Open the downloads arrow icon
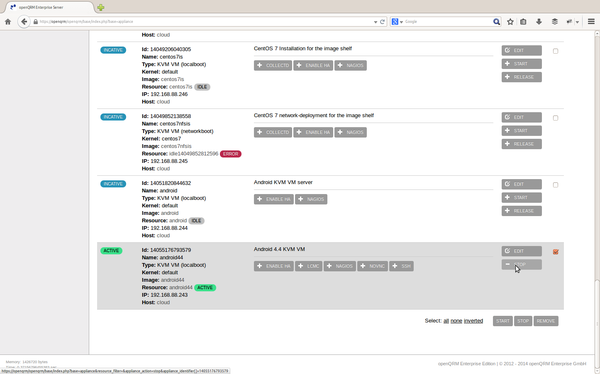Screen dimensions: 600x374 coord(539,22)
